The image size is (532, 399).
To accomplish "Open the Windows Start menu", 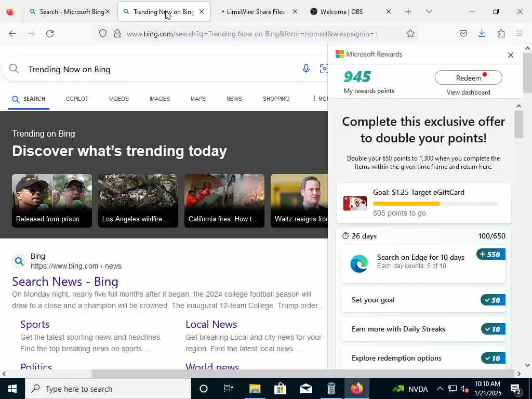I will coord(12,389).
